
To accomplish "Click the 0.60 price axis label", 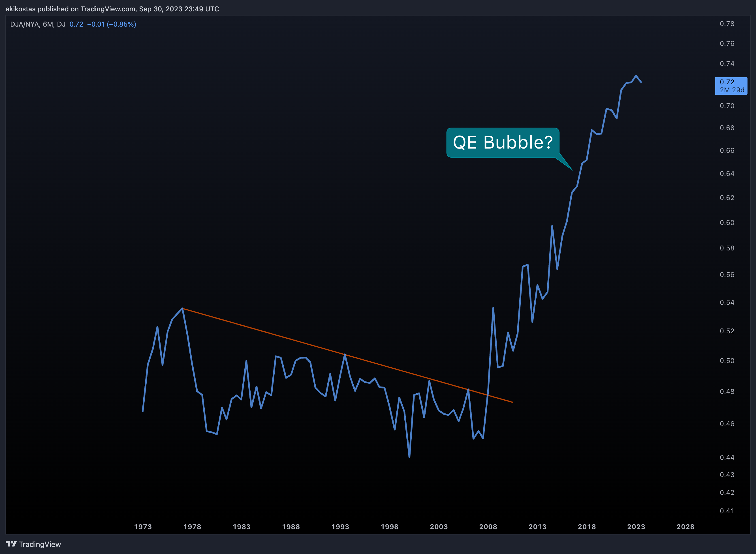I will (x=727, y=223).
